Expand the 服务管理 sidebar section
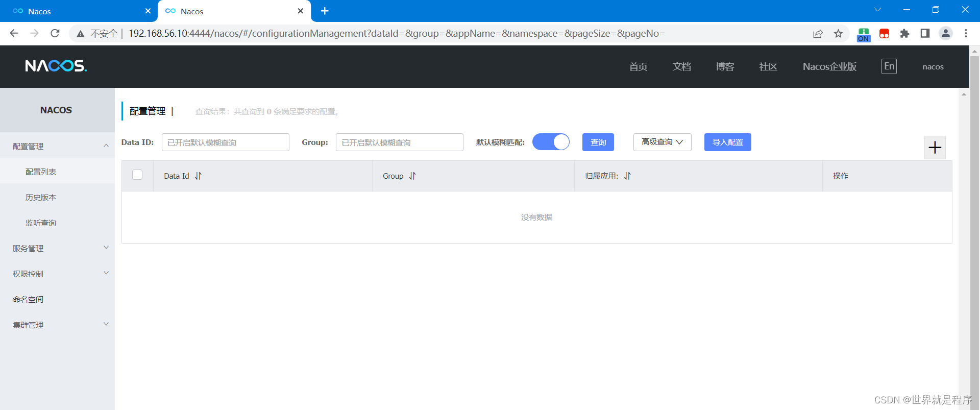The width and height of the screenshot is (980, 410). coord(57,248)
